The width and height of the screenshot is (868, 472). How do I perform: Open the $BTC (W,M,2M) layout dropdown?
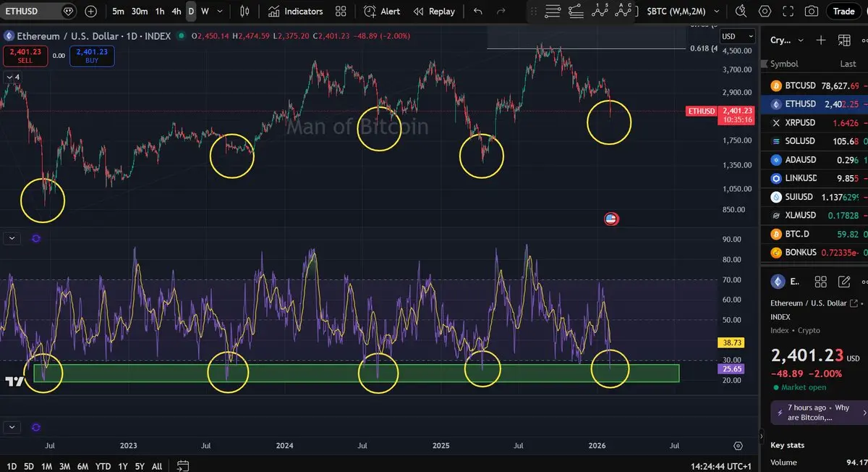click(684, 12)
